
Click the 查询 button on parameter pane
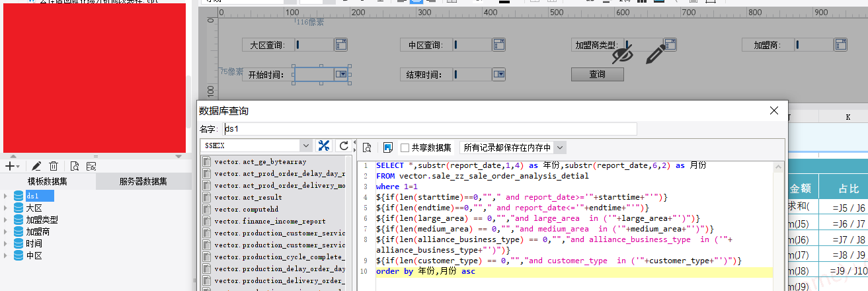(x=598, y=75)
